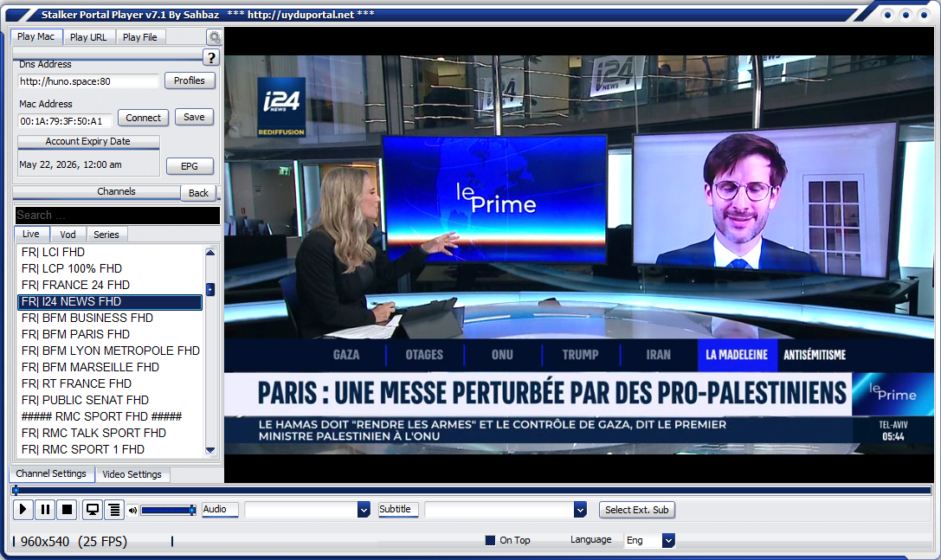
Task: Select channel FR| RMC TALK SPORT FHD
Action: coord(110,433)
